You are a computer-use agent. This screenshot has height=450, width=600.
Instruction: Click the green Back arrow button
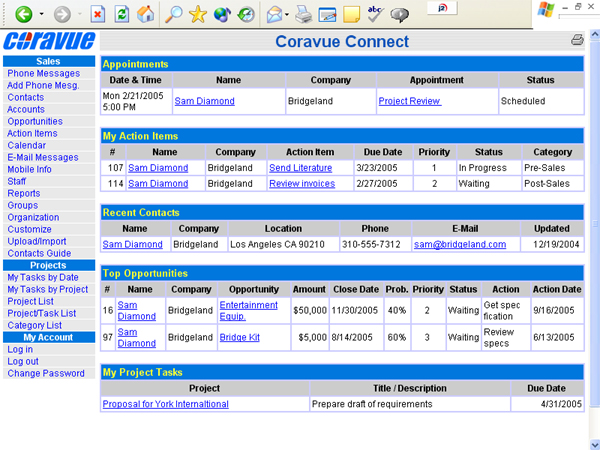pos(23,15)
